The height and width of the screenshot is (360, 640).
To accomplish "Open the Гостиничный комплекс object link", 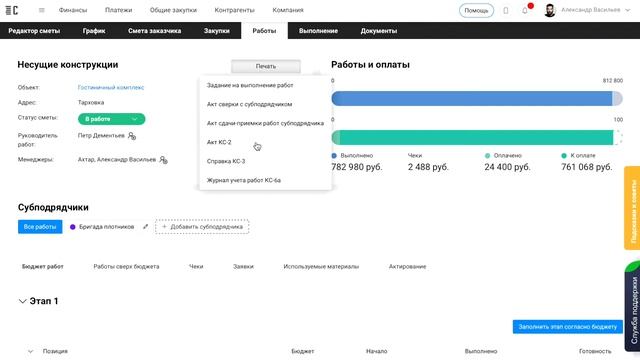I will pyautogui.click(x=111, y=87).
